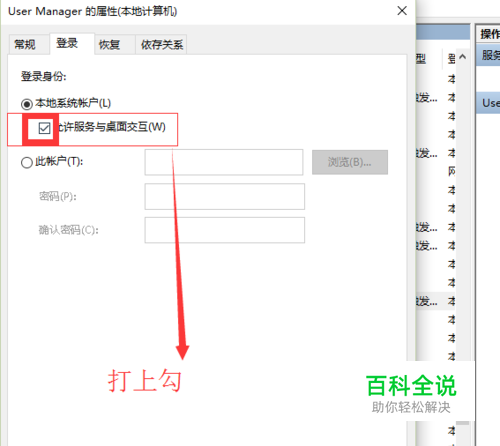
Task: Click the 登录身份: label
Action: [x=43, y=76]
